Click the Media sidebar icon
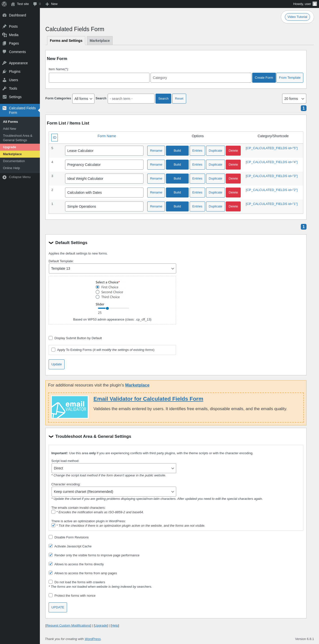Image resolution: width=319 pixels, height=644 pixels. tap(4, 35)
